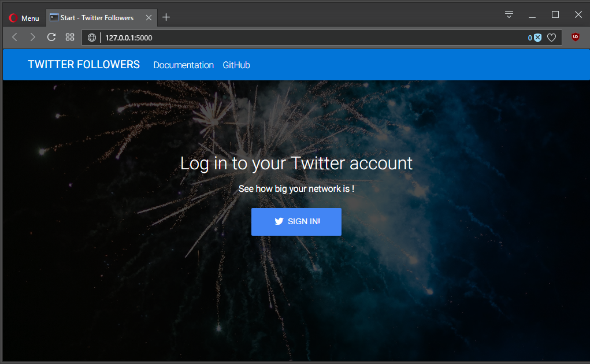
Task: Close the Start - Twitter Followers tab
Action: click(x=149, y=18)
